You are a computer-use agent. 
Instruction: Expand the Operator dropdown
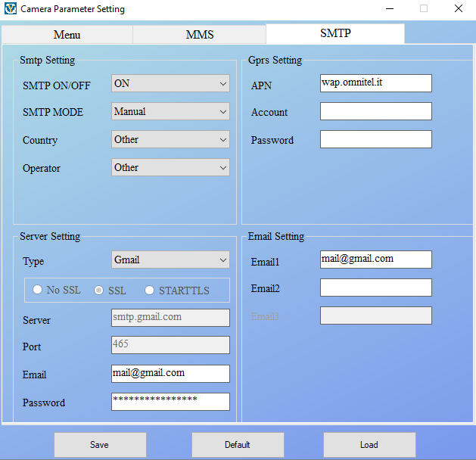click(x=170, y=167)
